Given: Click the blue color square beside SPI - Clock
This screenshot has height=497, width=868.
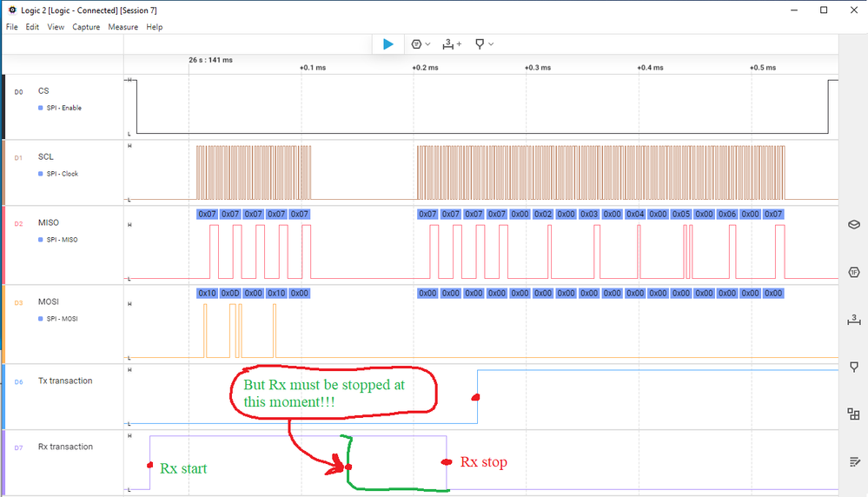Looking at the screenshot, I should pyautogui.click(x=41, y=174).
